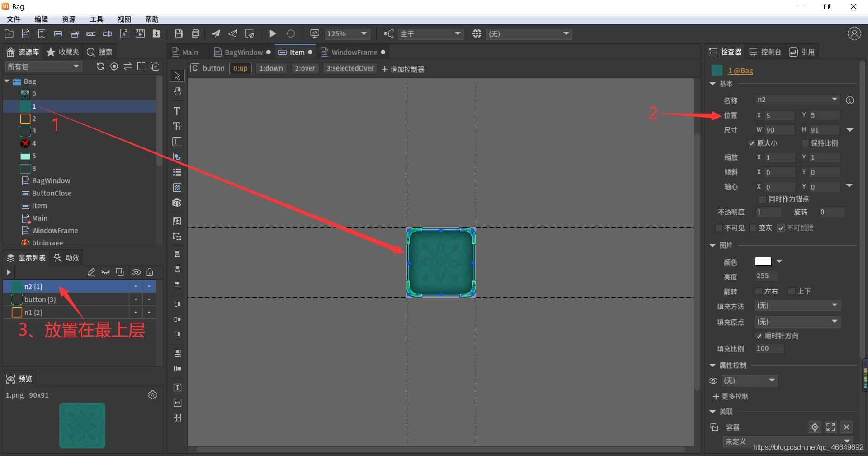
Task: Pick the plain text T tool
Action: click(x=177, y=111)
